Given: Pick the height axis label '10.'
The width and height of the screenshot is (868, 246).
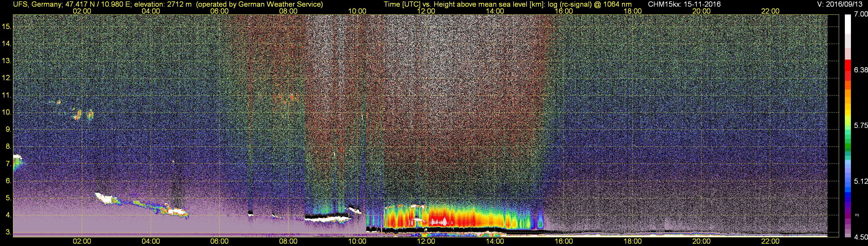Looking at the screenshot, I should 7,112.
